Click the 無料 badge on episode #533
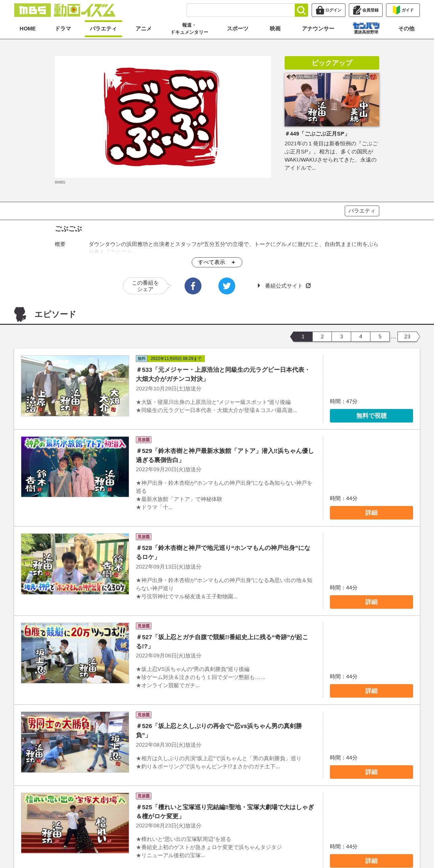The image size is (434, 868). pyautogui.click(x=141, y=359)
